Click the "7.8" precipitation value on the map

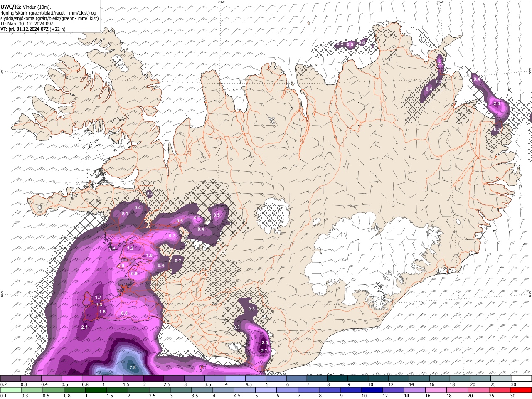pos(133,367)
